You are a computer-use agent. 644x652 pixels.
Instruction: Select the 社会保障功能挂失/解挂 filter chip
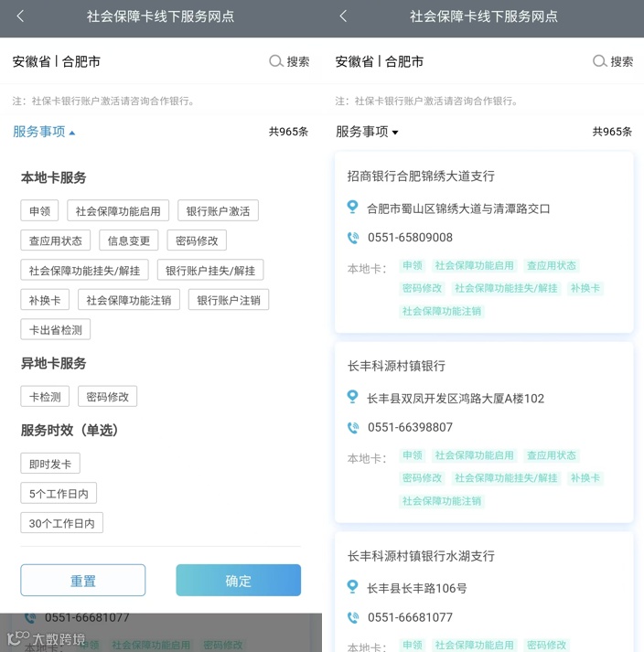click(84, 271)
